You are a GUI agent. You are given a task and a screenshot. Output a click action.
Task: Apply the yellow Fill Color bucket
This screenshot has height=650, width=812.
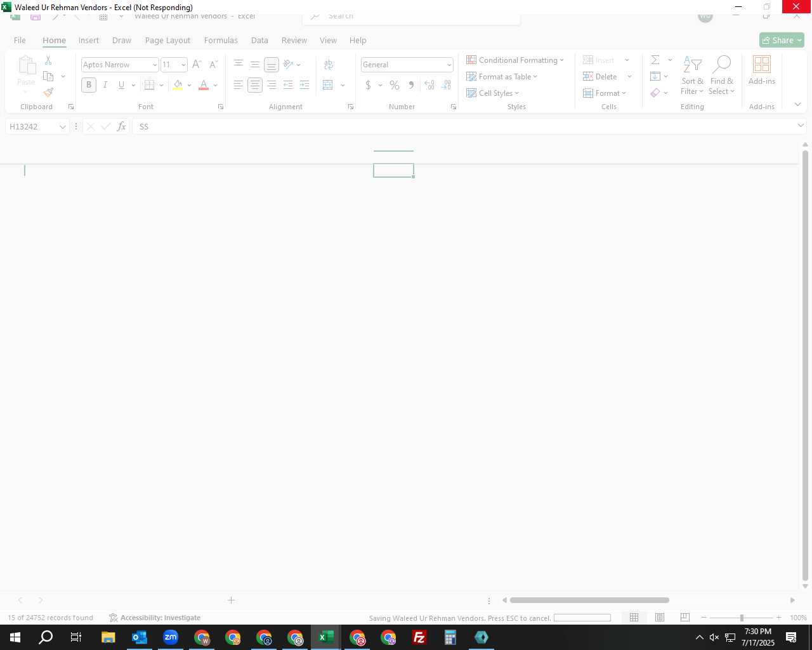pyautogui.click(x=178, y=85)
